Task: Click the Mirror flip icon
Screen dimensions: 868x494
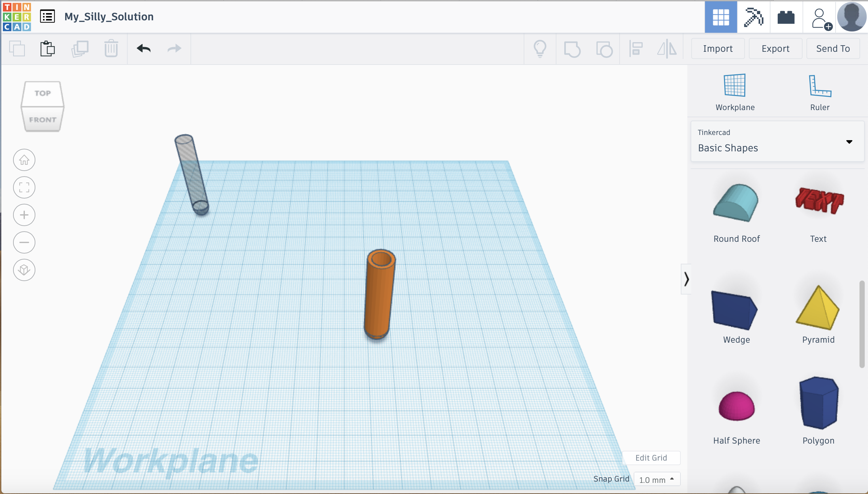Action: click(667, 49)
